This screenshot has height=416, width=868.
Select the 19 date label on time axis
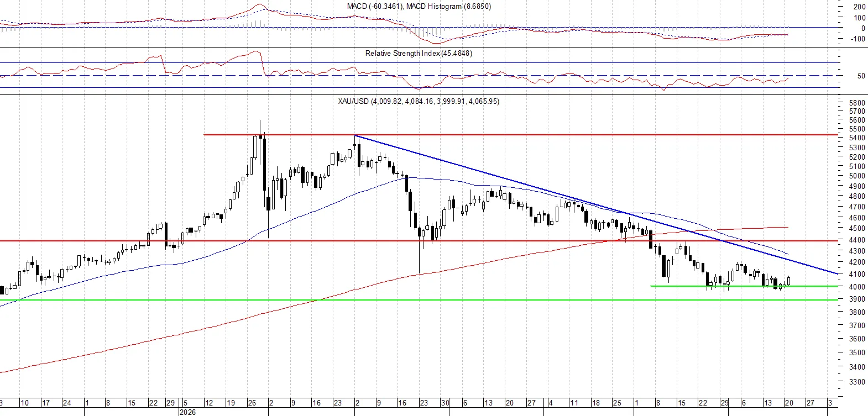pyautogui.click(x=231, y=403)
